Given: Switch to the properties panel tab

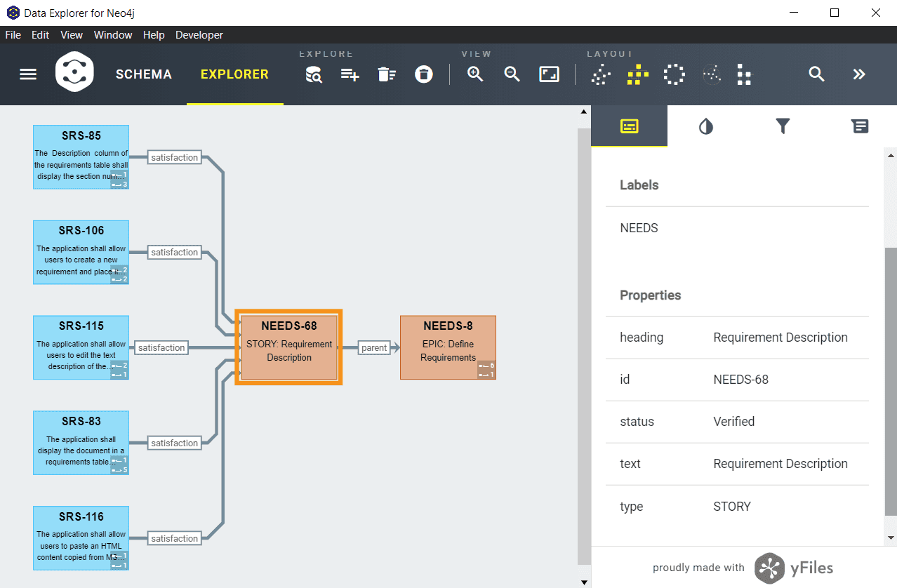Looking at the screenshot, I should pyautogui.click(x=630, y=126).
